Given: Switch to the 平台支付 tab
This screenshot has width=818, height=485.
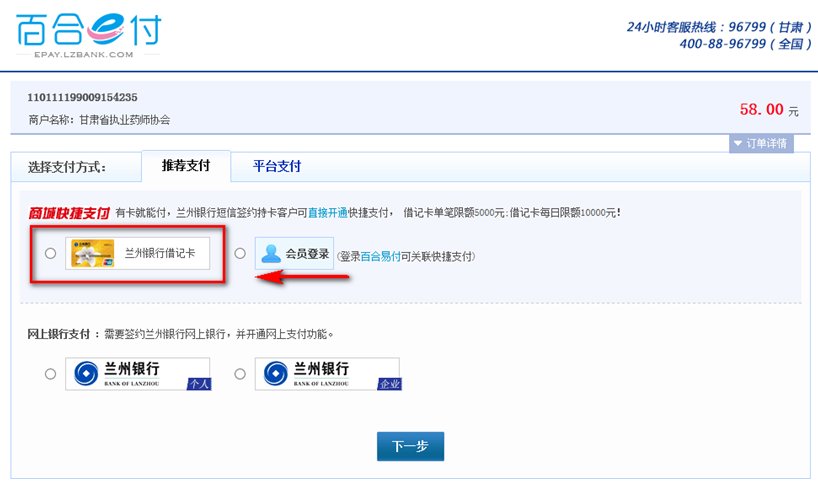Looking at the screenshot, I should click(277, 166).
